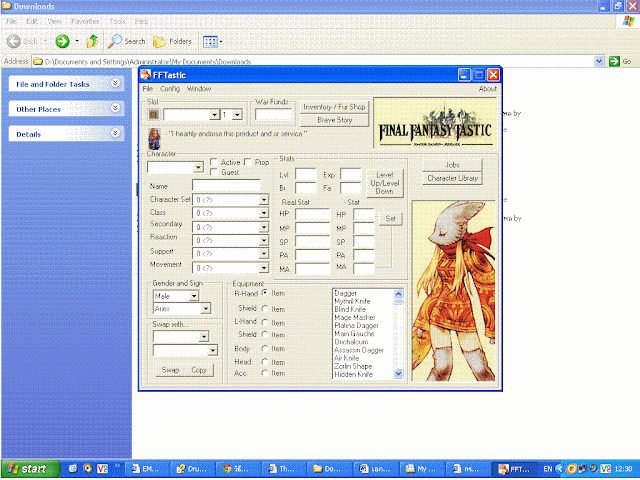
Task: Open FFTastic About menu
Action: (x=487, y=89)
